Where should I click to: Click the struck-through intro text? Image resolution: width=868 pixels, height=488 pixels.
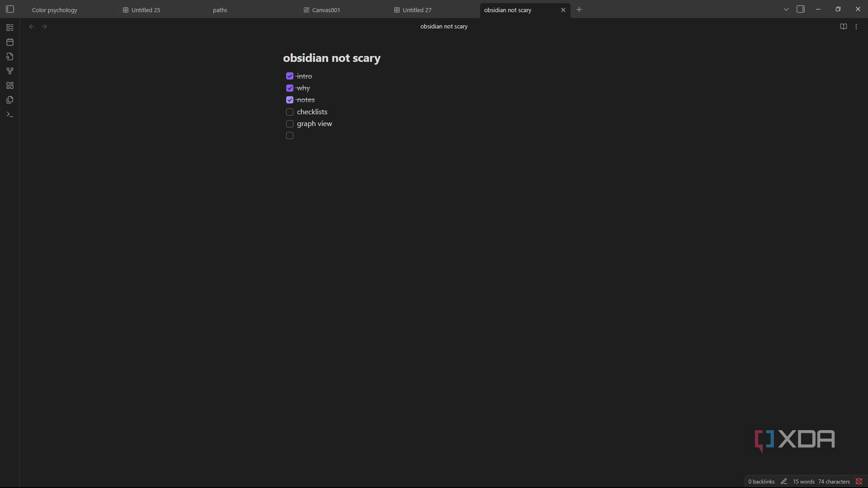[304, 76]
